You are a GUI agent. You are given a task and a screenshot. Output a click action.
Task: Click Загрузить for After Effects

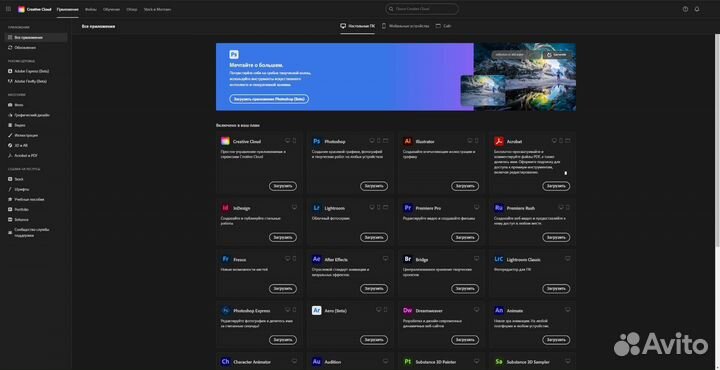(374, 289)
